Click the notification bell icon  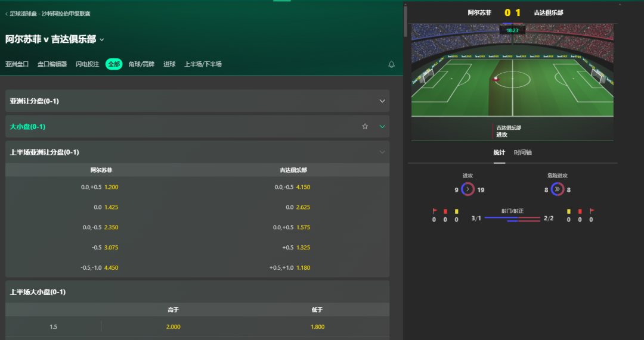click(391, 64)
